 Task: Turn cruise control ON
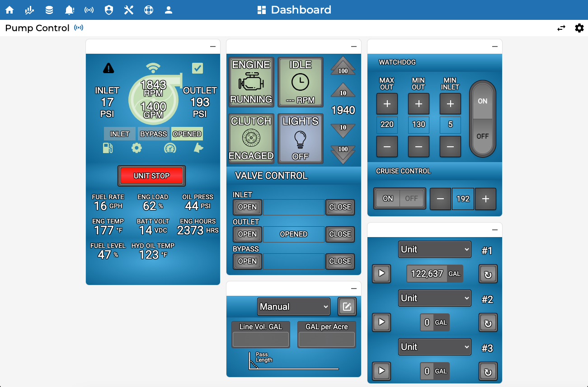coord(388,199)
